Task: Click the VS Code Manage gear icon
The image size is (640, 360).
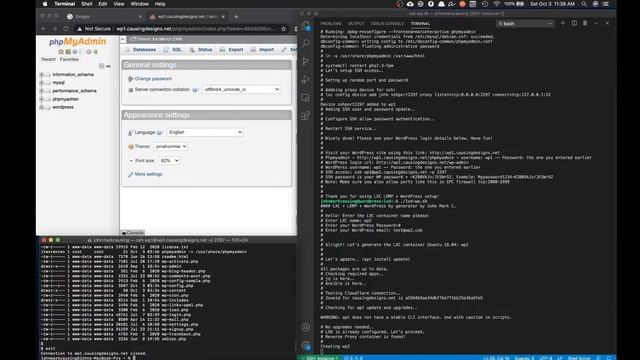Action: [x=306, y=345]
